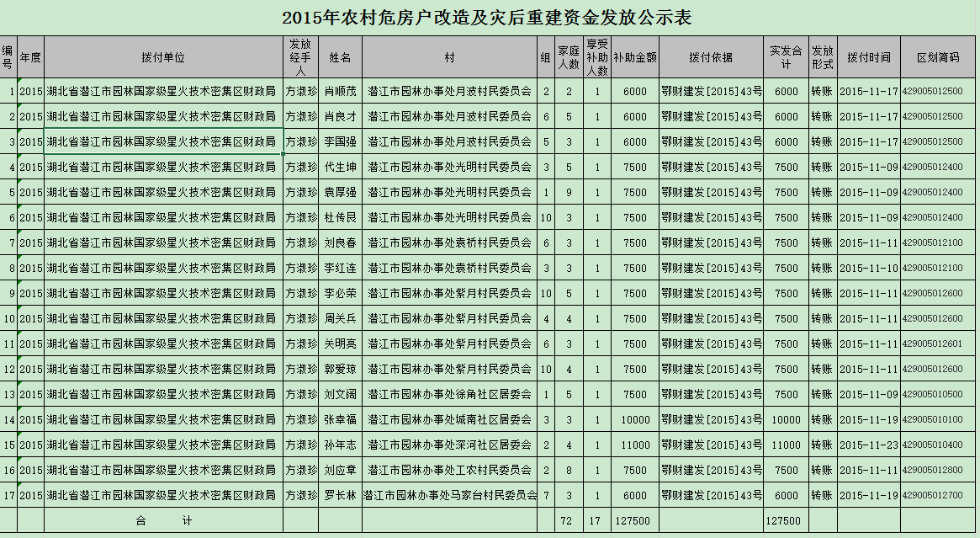
Task: Select the 拨付时间 header cell
Action: click(x=869, y=57)
